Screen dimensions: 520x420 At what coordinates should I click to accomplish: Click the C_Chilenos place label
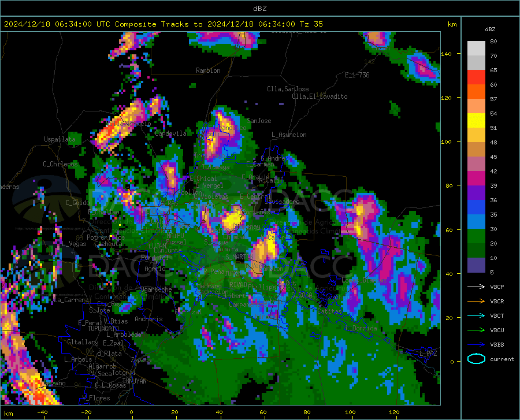[x=60, y=163]
